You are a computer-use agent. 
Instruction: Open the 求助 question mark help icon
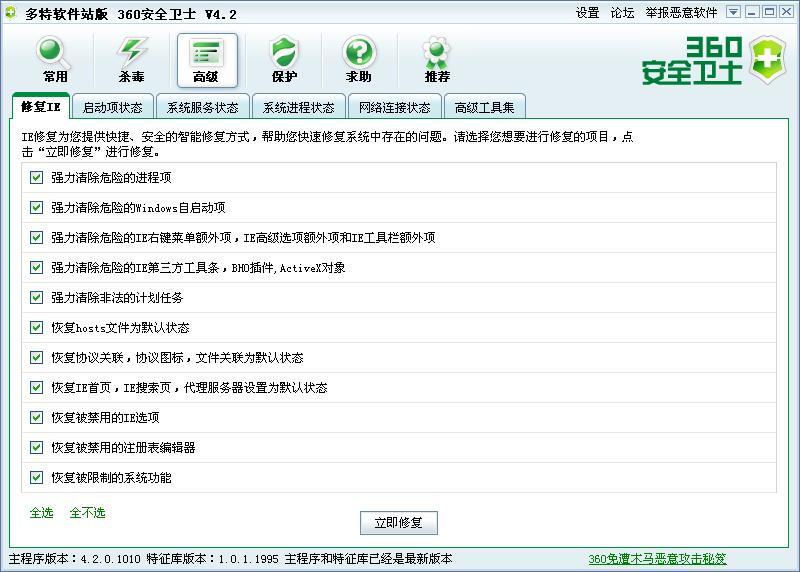pyautogui.click(x=359, y=60)
